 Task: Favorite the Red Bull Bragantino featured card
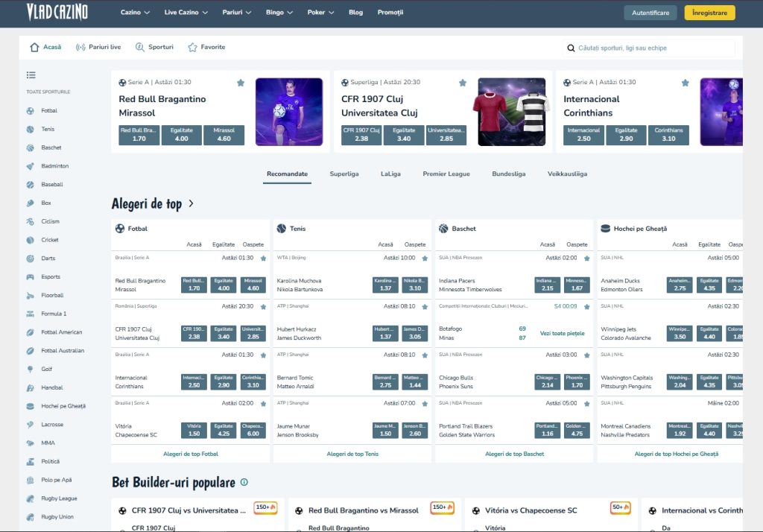tap(241, 83)
